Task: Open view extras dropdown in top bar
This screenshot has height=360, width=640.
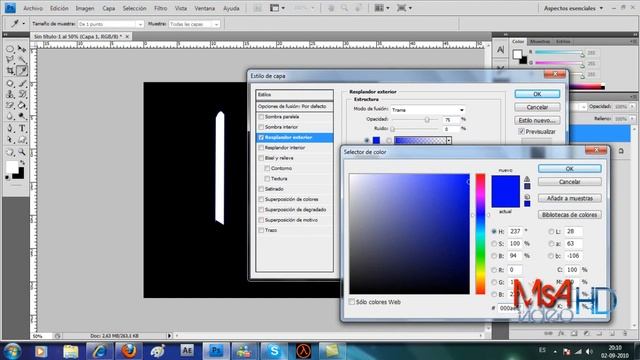Action: click(278, 8)
